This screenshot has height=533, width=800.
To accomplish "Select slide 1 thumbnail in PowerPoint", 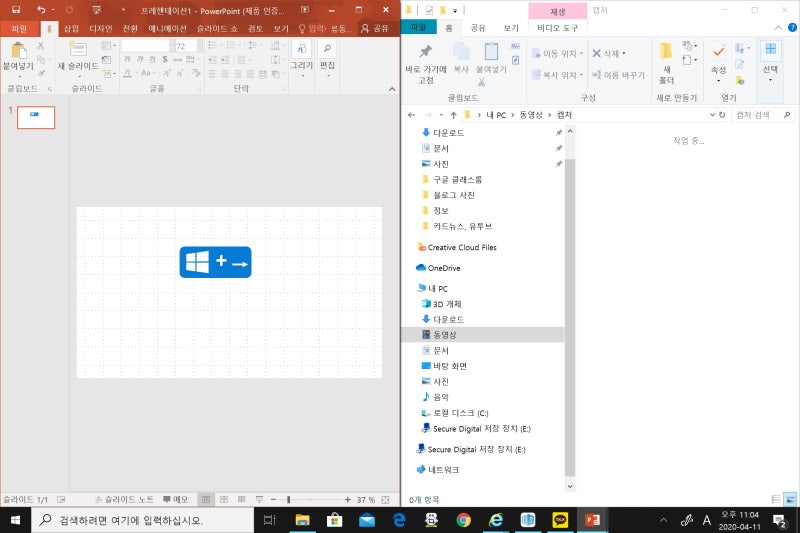I will [x=36, y=117].
